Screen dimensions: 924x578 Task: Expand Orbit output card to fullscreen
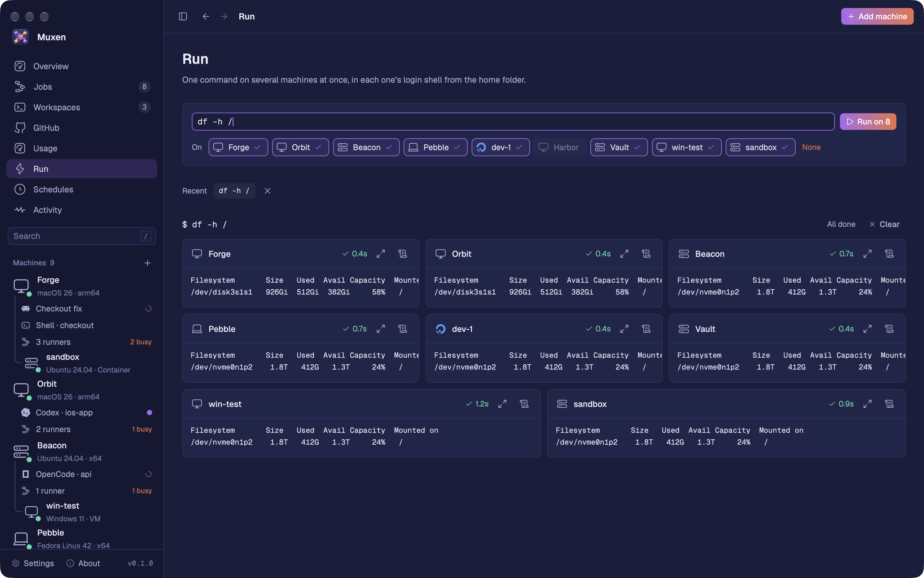(624, 254)
